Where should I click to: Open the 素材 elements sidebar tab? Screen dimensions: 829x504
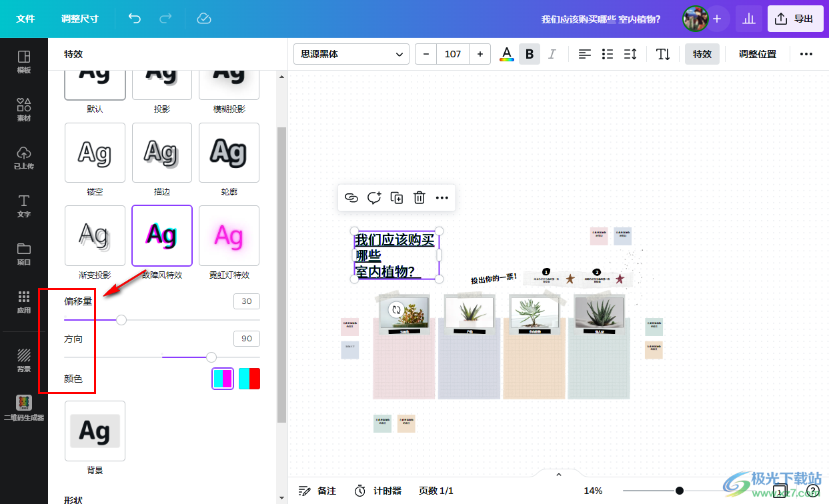click(24, 110)
